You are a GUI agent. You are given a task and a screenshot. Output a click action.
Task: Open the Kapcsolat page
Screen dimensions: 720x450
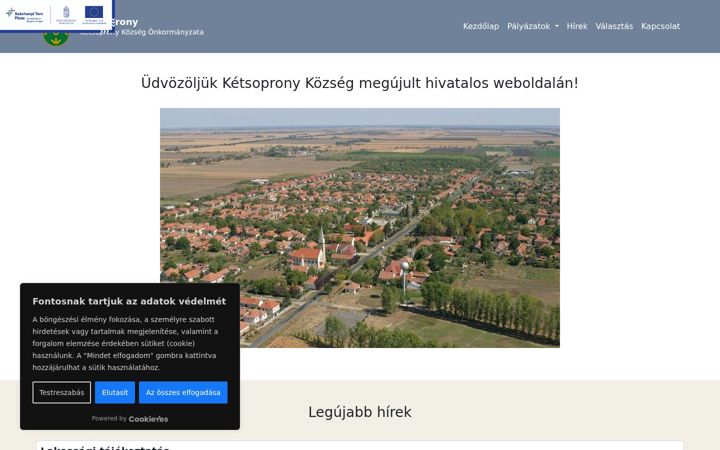pyautogui.click(x=660, y=26)
